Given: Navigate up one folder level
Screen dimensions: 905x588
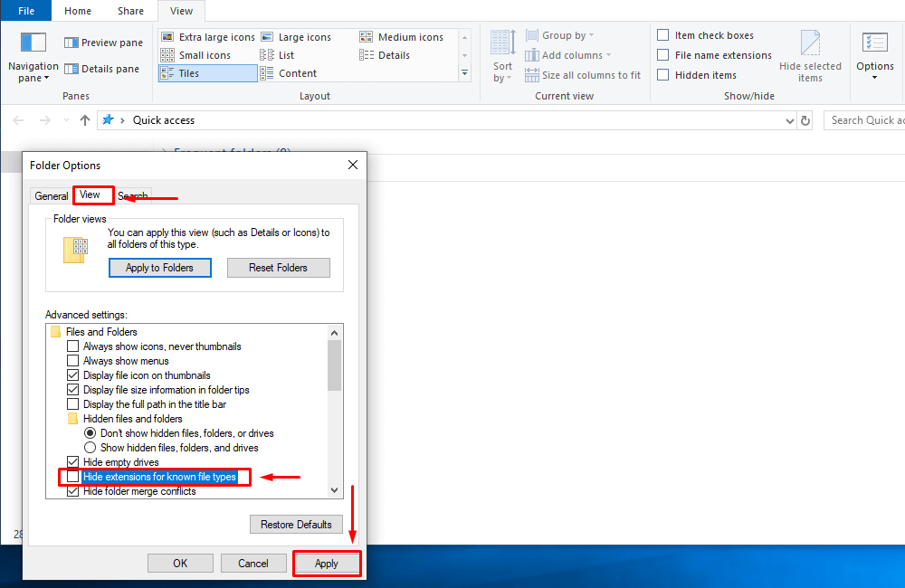Looking at the screenshot, I should tap(84, 119).
